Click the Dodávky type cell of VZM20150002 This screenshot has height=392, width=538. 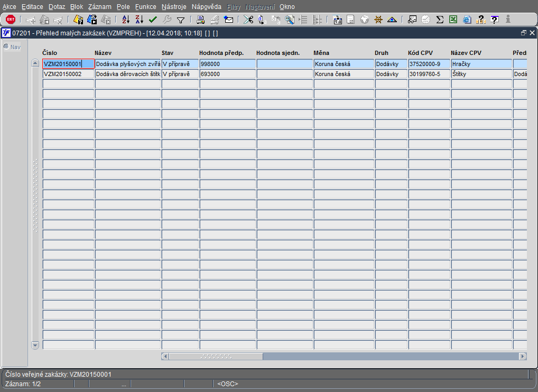391,74
